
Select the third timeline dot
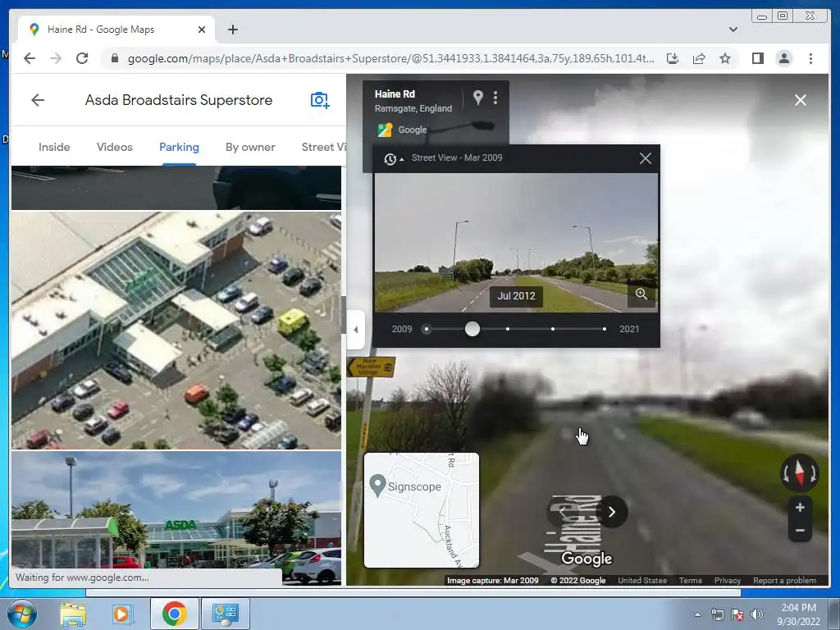(x=507, y=329)
